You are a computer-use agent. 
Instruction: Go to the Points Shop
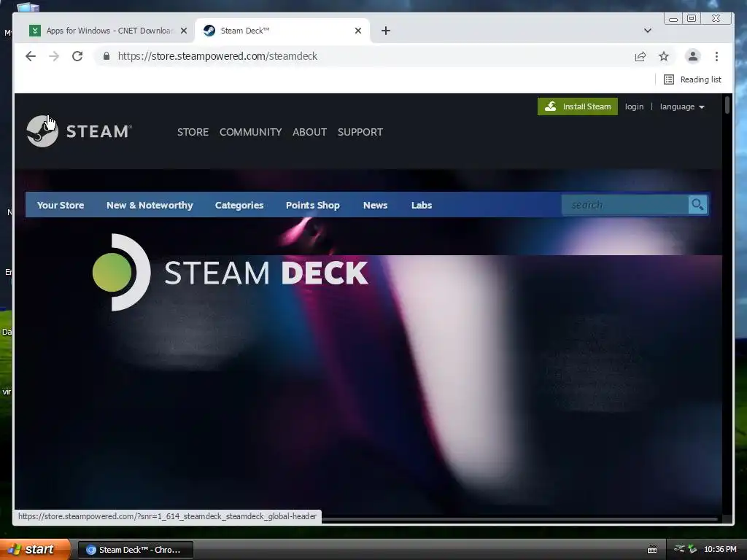[312, 205]
